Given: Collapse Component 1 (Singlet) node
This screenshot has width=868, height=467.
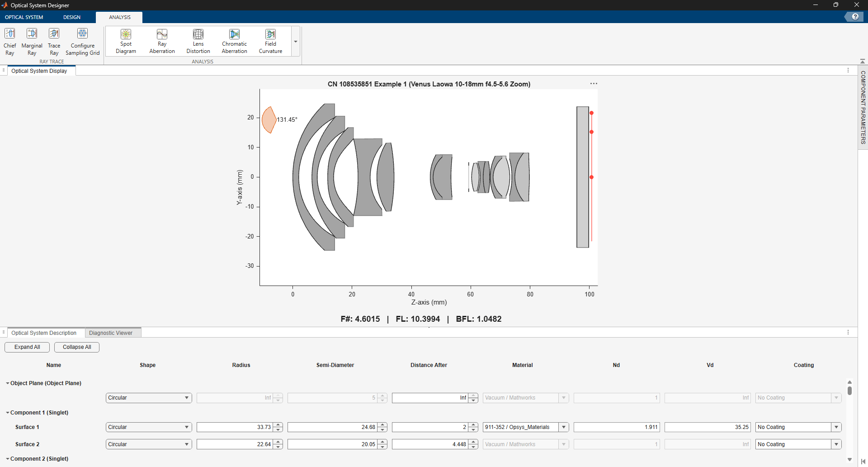Looking at the screenshot, I should point(8,413).
